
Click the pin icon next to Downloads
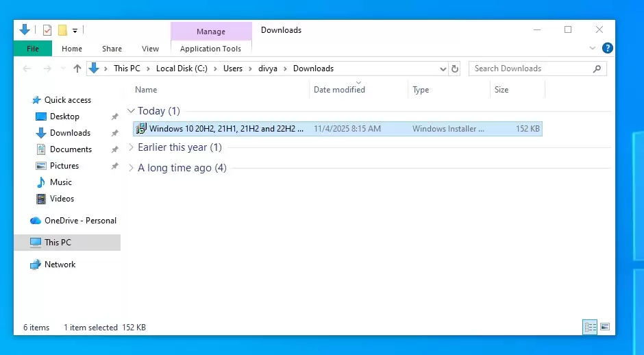(x=114, y=133)
